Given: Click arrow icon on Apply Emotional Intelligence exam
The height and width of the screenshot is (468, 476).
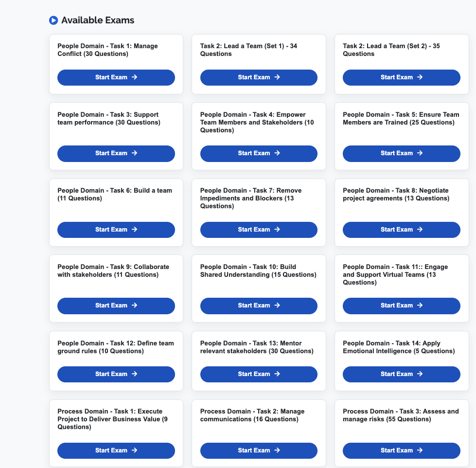Looking at the screenshot, I should pyautogui.click(x=420, y=374).
